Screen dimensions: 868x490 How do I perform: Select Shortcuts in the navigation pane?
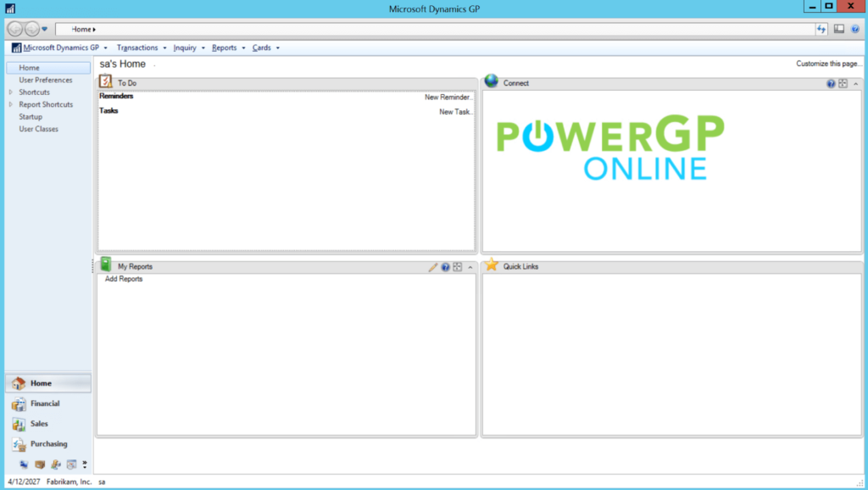[x=34, y=92]
